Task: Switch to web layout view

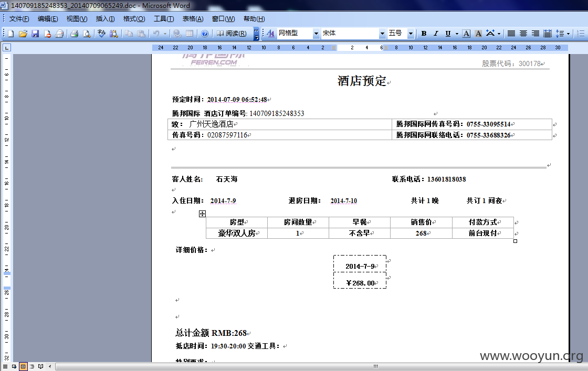Action: (14, 366)
